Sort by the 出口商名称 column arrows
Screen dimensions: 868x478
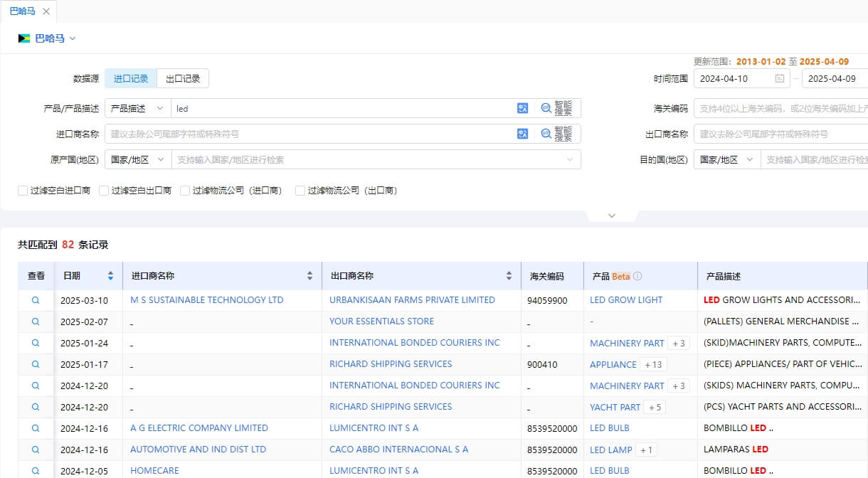(509, 276)
